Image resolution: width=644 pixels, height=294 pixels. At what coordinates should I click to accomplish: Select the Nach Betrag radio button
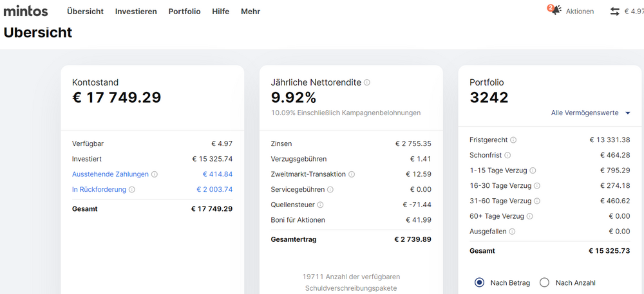(x=479, y=282)
